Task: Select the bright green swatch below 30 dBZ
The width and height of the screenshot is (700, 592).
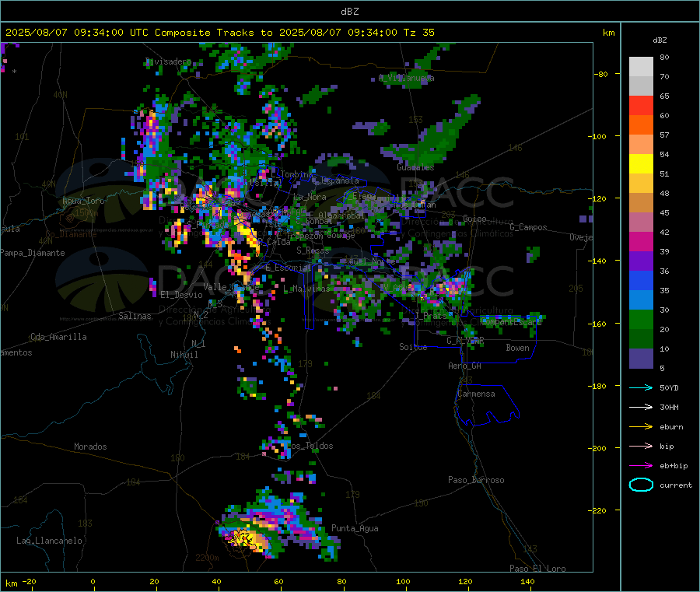Action: [x=641, y=320]
